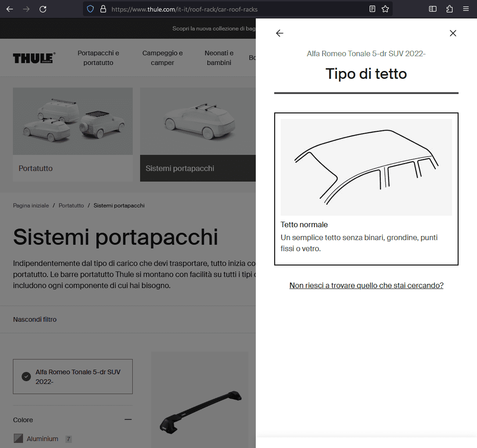The image size is (477, 448).
Task: Click the Nascondi filtro toggle
Action: [x=35, y=319]
